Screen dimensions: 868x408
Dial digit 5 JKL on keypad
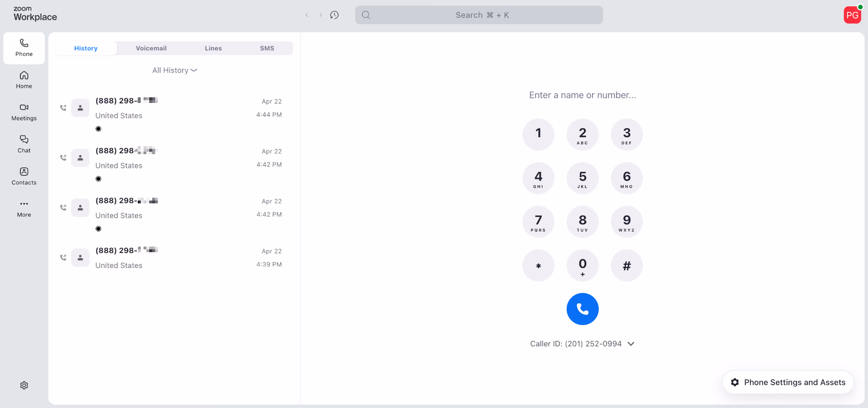point(582,178)
